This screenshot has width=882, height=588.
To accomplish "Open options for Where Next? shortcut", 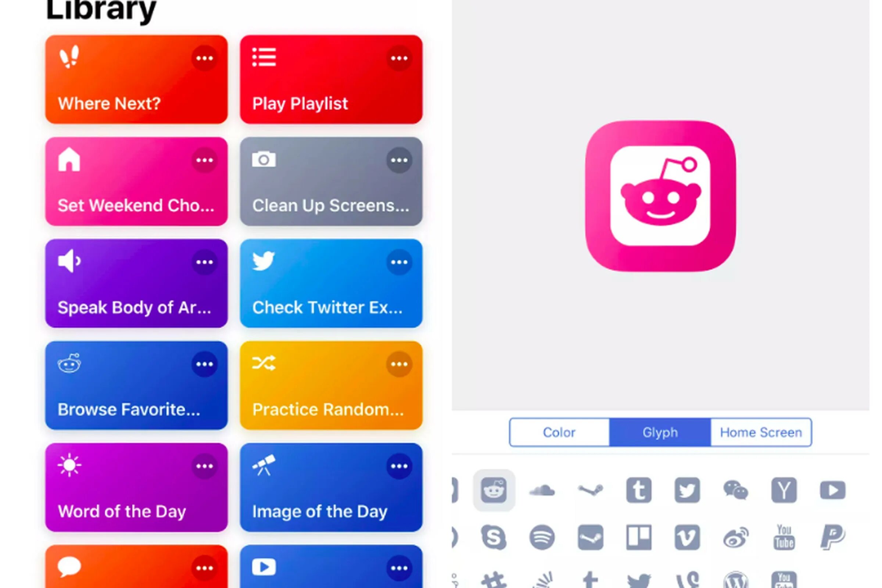I will (x=204, y=59).
